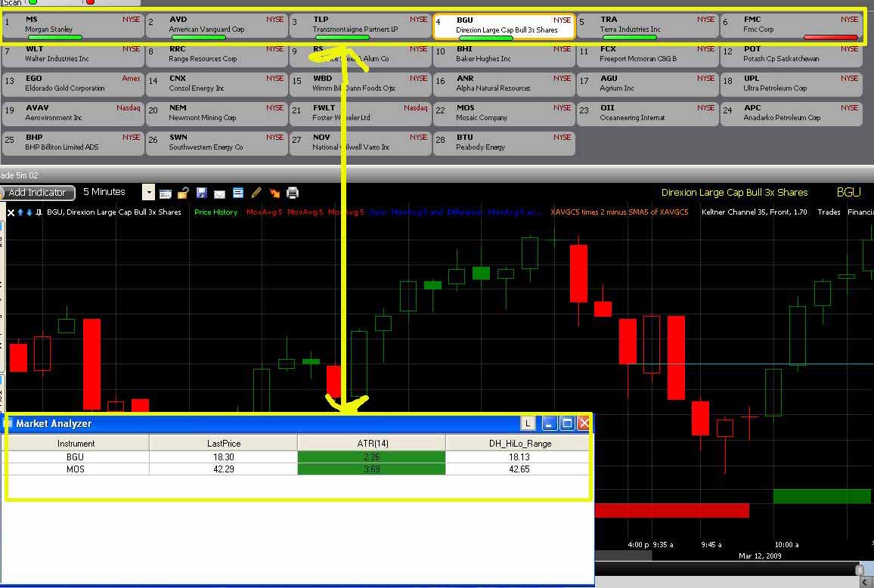Viewport: 874px width, 588px height.
Task: Select the EGO Eldorado Gold Corporation card
Action: point(73,84)
